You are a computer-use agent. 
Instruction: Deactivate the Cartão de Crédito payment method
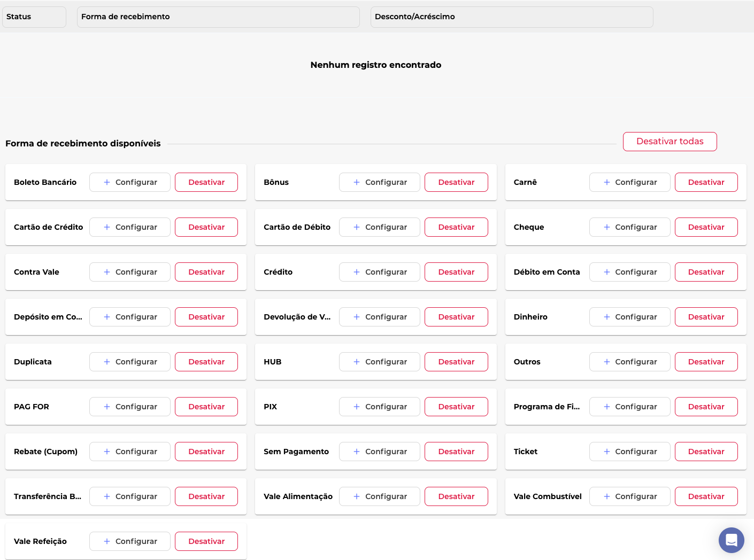tap(206, 227)
